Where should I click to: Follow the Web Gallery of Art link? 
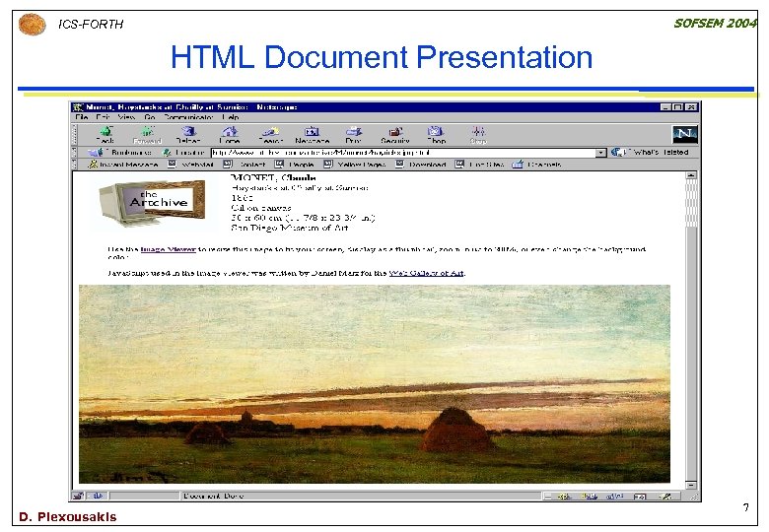coord(426,273)
